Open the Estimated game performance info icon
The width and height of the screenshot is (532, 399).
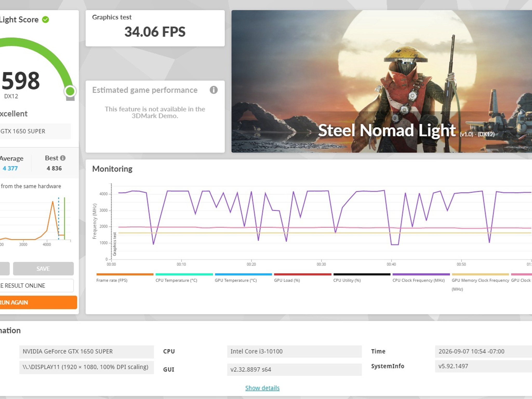pyautogui.click(x=214, y=90)
